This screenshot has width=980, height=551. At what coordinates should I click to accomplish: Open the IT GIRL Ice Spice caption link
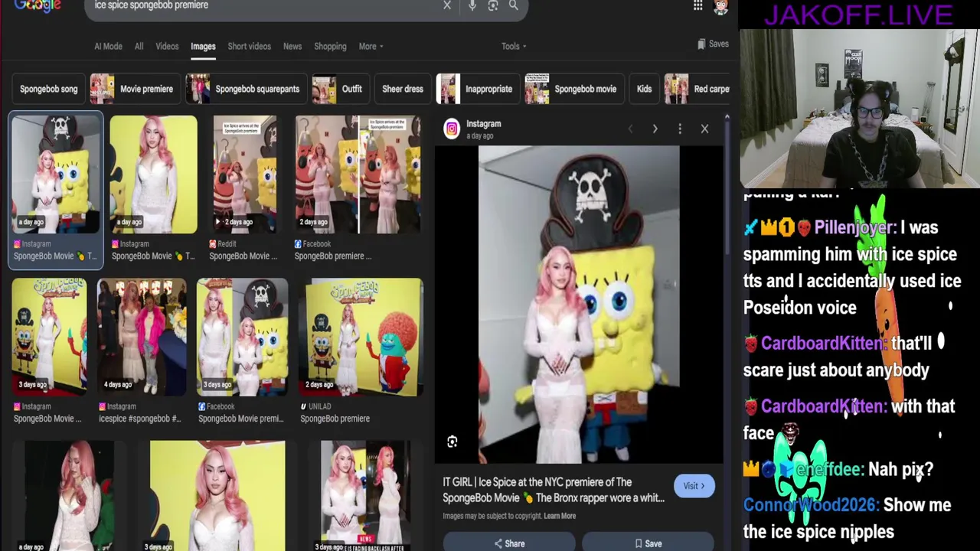point(554,490)
